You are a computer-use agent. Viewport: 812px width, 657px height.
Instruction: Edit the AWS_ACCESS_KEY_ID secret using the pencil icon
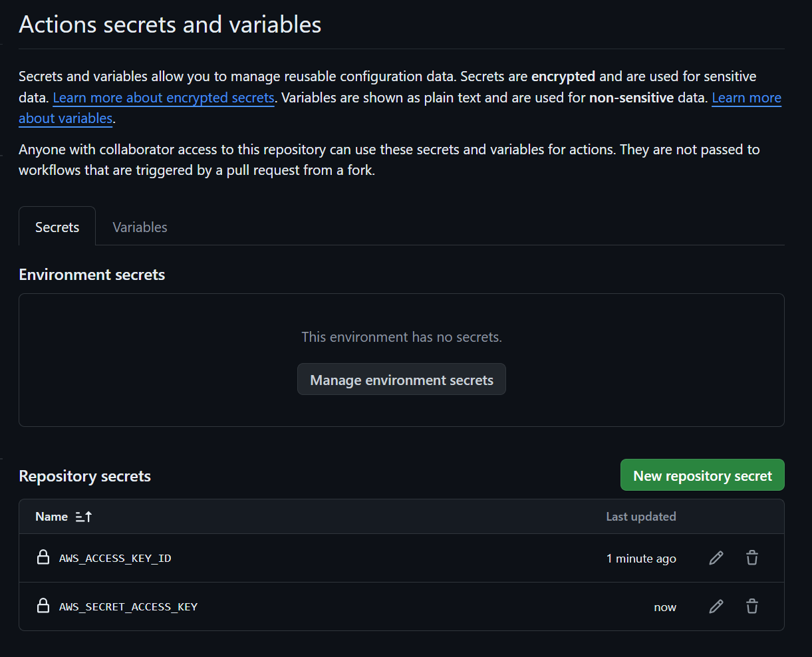[x=716, y=558]
